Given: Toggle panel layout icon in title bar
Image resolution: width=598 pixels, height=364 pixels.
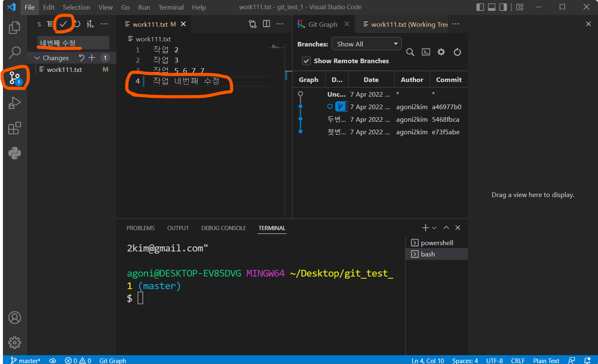Looking at the screenshot, I should pos(492,7).
